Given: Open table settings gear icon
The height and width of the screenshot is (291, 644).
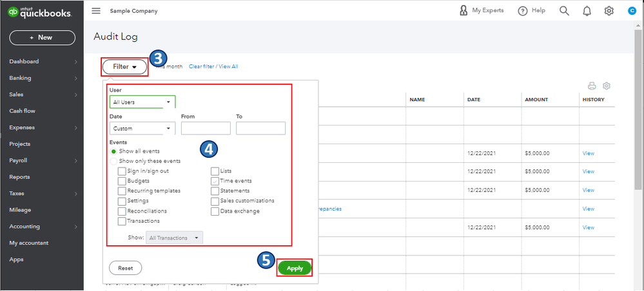Looking at the screenshot, I should (x=607, y=86).
